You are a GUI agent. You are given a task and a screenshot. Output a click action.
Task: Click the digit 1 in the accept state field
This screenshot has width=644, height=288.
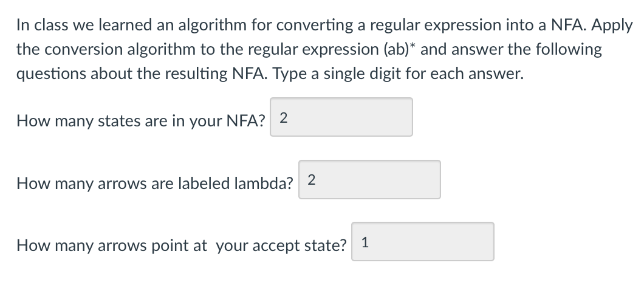[365, 242]
